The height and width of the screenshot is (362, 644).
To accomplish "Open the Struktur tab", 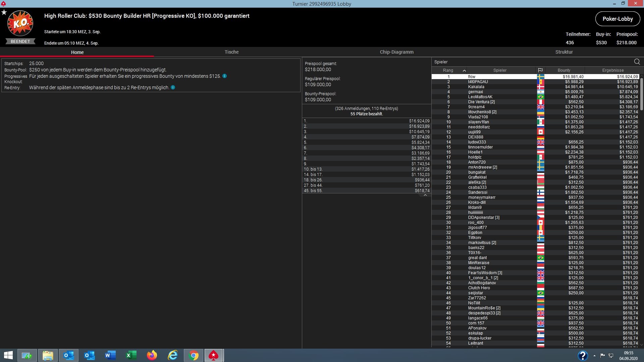I will click(564, 52).
